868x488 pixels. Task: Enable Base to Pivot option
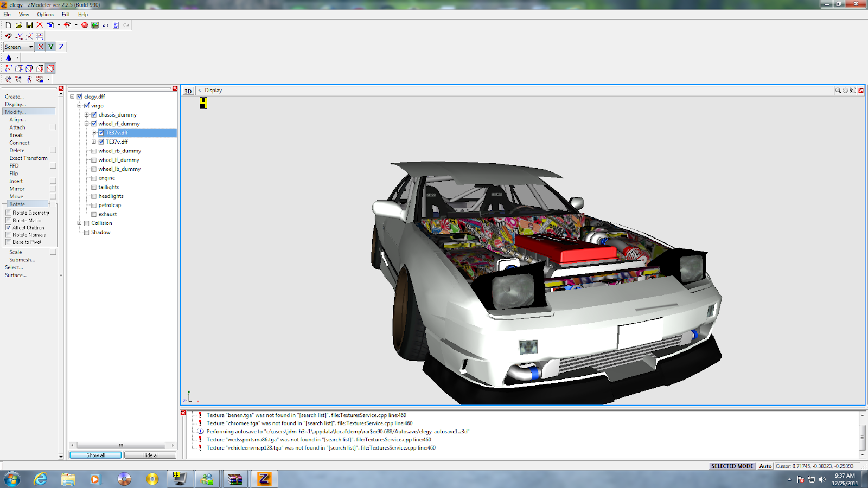[x=8, y=242]
